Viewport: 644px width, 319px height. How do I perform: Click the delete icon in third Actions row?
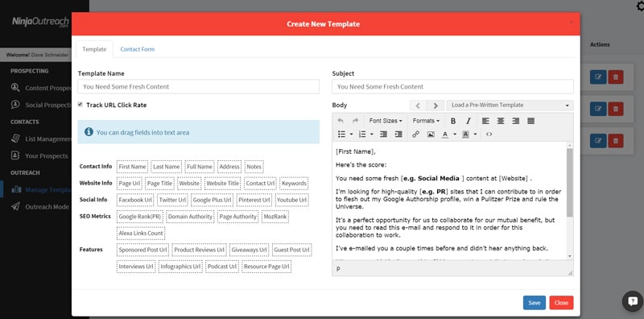(x=615, y=141)
